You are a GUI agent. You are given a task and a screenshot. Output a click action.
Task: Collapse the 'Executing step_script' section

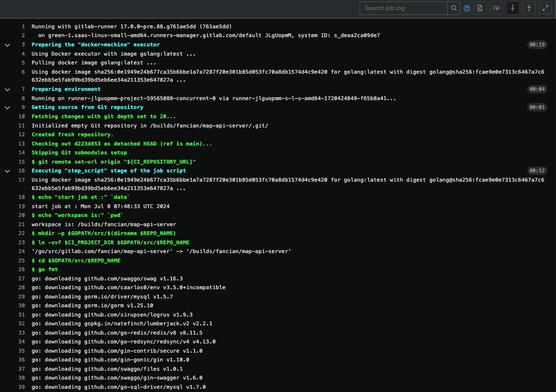coord(7,171)
